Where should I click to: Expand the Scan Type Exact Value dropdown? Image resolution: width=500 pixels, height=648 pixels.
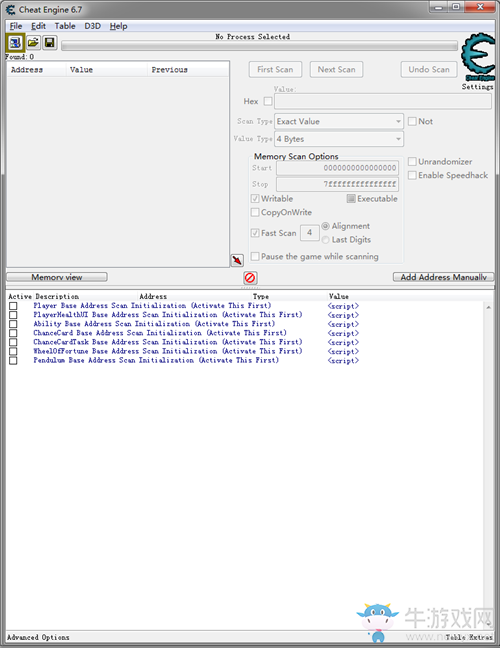tap(339, 122)
